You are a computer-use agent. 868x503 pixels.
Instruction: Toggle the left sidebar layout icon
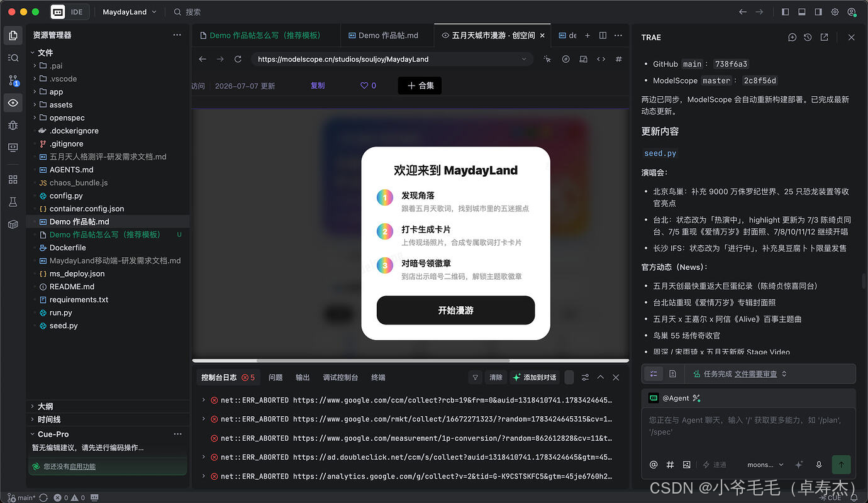[x=785, y=12]
